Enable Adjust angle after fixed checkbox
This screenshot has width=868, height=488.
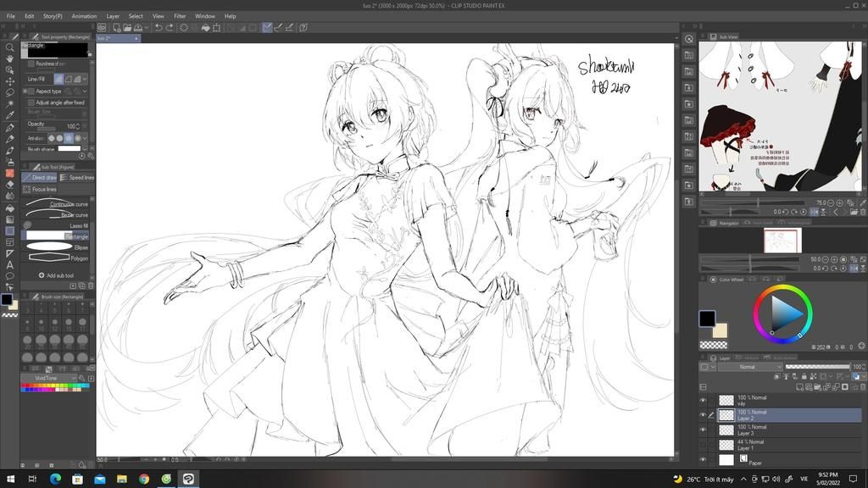click(x=31, y=103)
